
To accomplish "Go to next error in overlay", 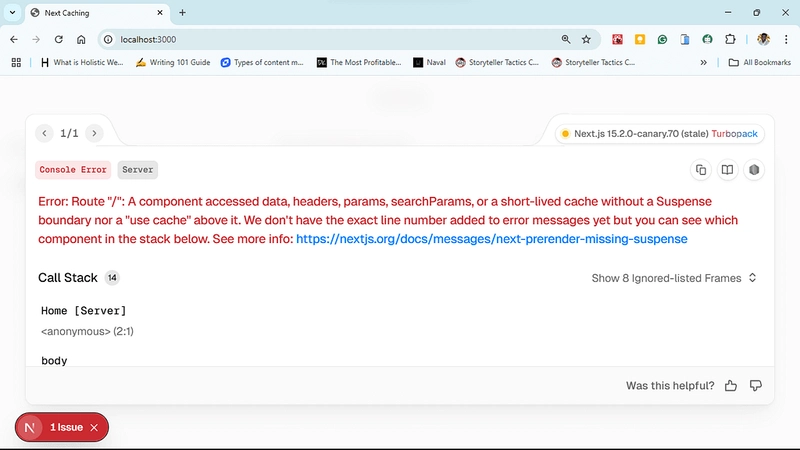I will point(94,133).
